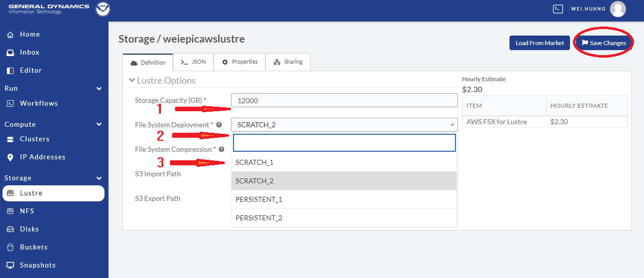Switch to the JSON tab
Image resolution: width=644 pixels, height=278 pixels.
point(193,62)
